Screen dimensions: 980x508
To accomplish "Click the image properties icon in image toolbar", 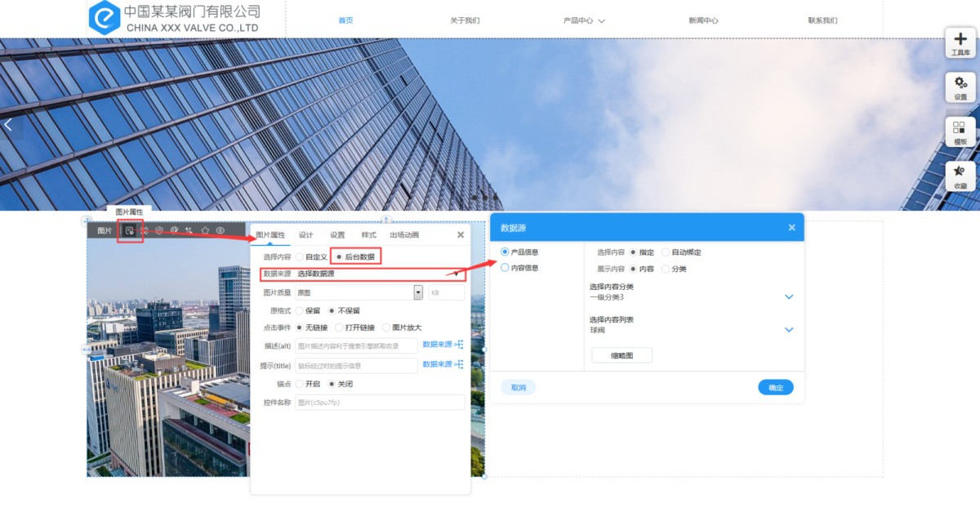I will click(130, 231).
